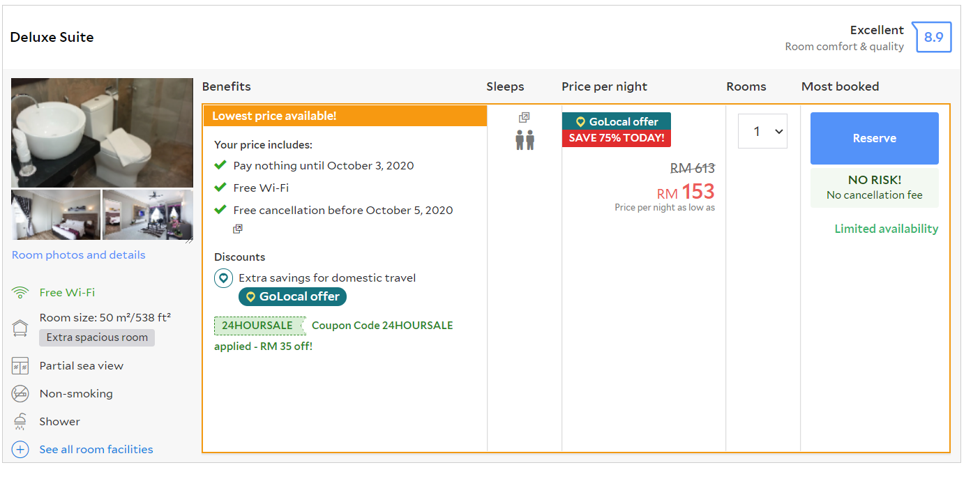Click the 8.9 rating score badge
The image size is (980, 479).
pyautogui.click(x=933, y=38)
